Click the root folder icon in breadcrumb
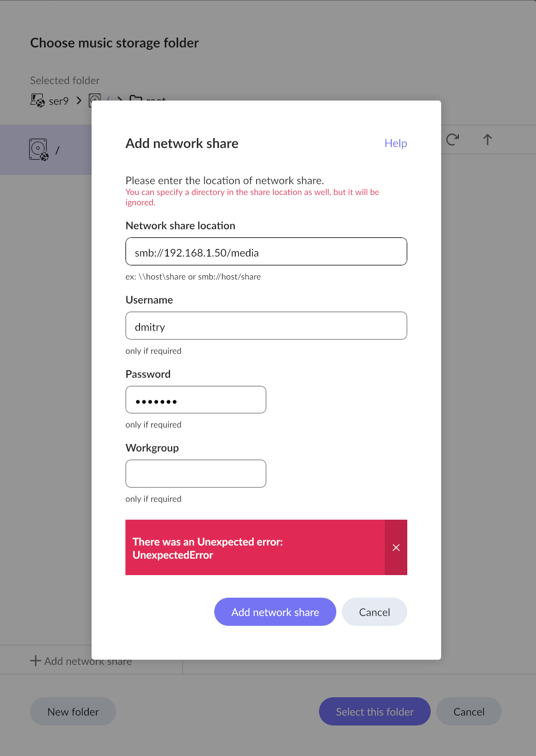 (135, 98)
